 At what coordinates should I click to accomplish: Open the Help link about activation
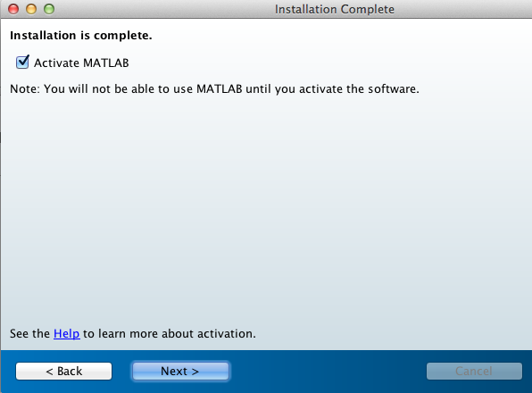coord(66,334)
